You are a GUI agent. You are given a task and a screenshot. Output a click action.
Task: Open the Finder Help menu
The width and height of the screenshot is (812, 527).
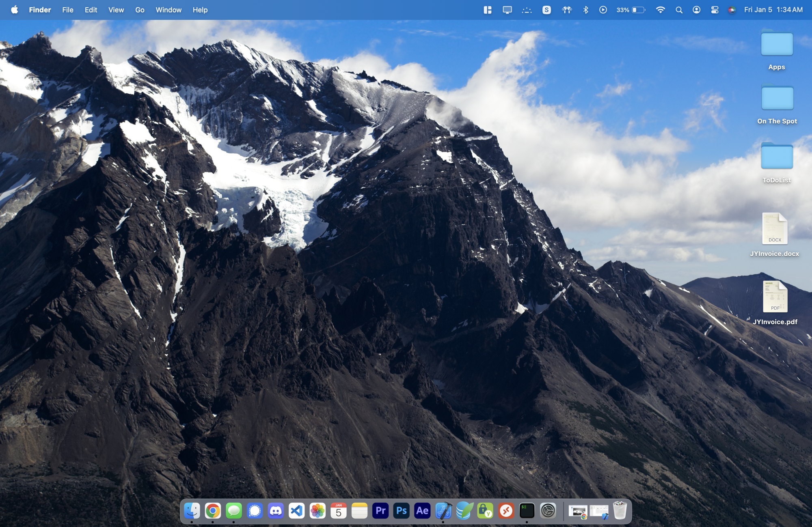coord(200,9)
